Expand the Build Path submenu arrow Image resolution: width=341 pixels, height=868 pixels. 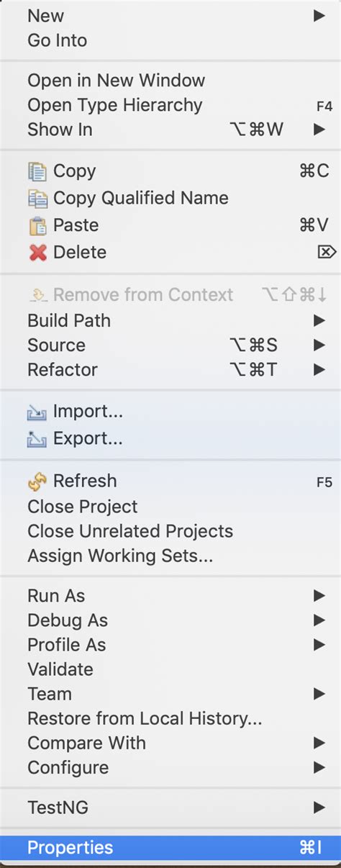click(x=319, y=320)
